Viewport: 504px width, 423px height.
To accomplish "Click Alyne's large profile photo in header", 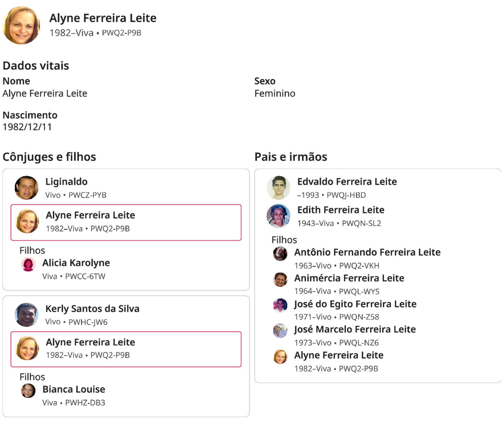I will tap(21, 25).
